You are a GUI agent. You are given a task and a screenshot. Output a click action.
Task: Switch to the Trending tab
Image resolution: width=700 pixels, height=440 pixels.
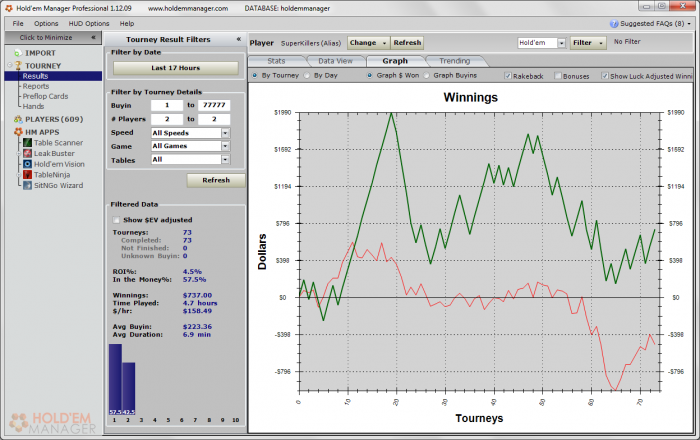[454, 61]
